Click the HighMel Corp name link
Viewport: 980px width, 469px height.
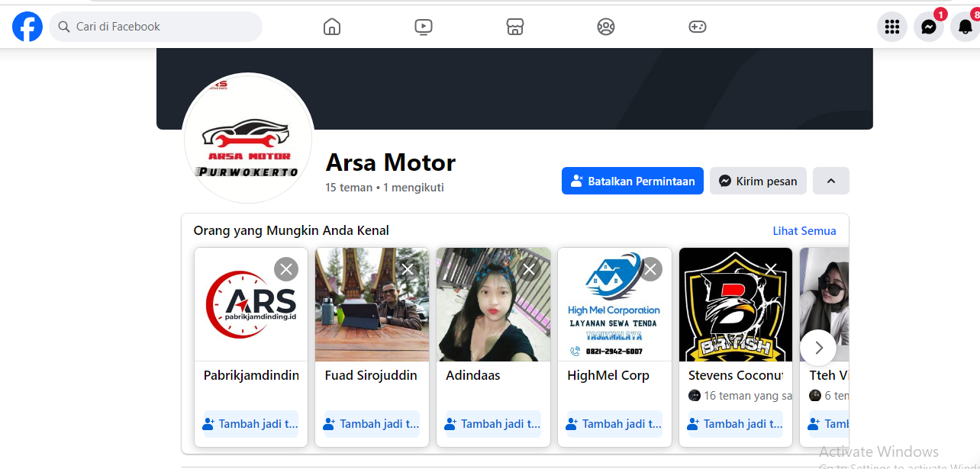pyautogui.click(x=608, y=375)
